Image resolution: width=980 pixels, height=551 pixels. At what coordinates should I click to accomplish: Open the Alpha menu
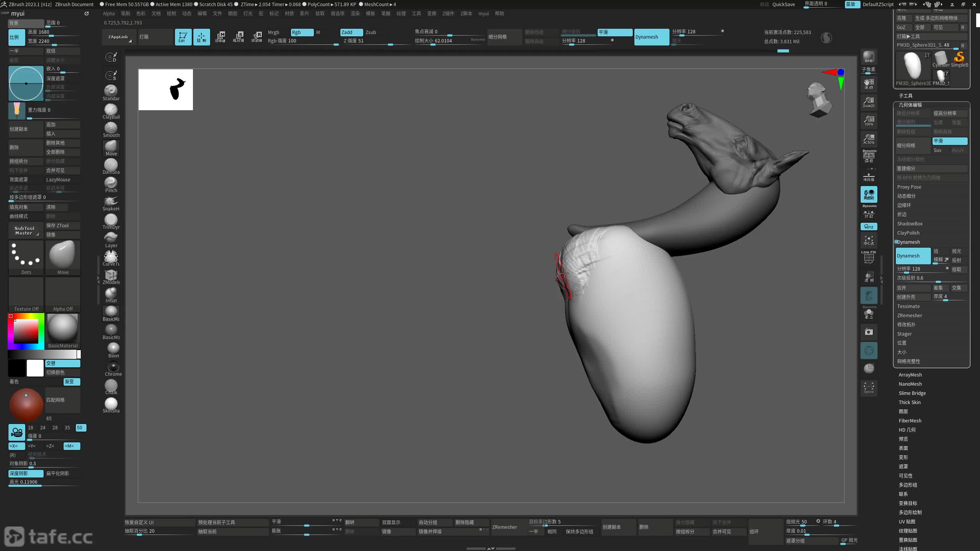(109, 13)
